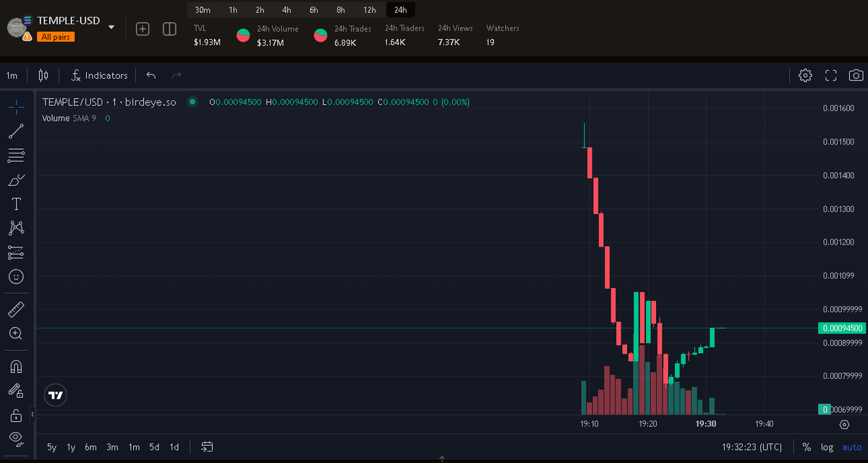Set date range to 5y

(52, 447)
